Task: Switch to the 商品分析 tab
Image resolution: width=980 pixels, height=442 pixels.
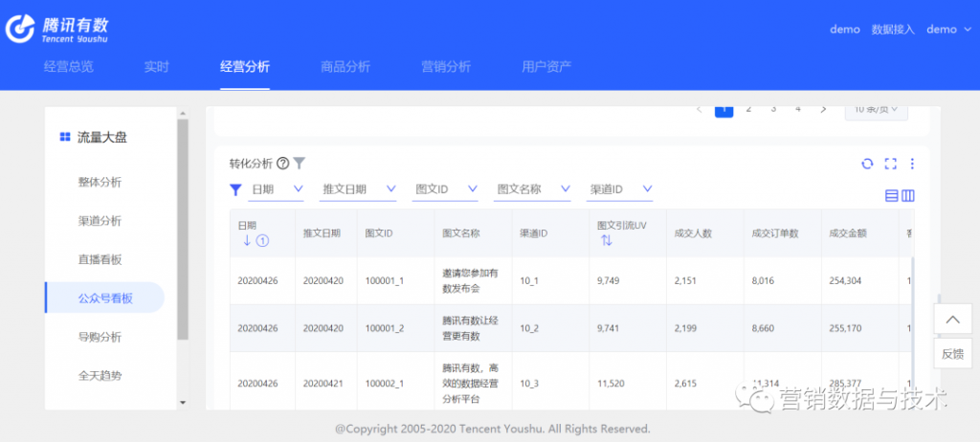Action: point(345,67)
